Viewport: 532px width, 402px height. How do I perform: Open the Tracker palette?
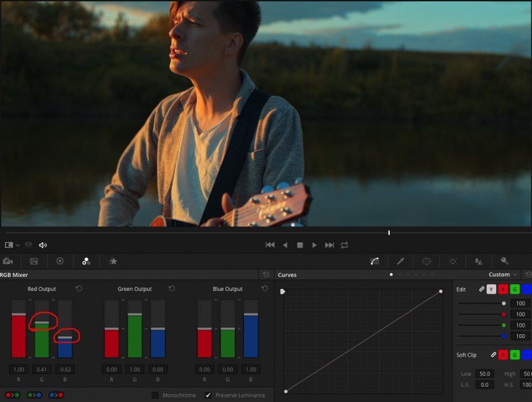click(453, 262)
